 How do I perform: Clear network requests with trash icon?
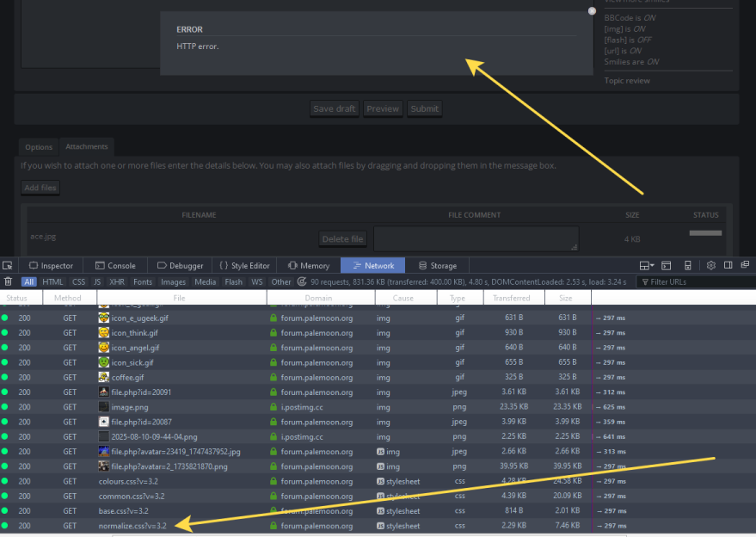8,281
